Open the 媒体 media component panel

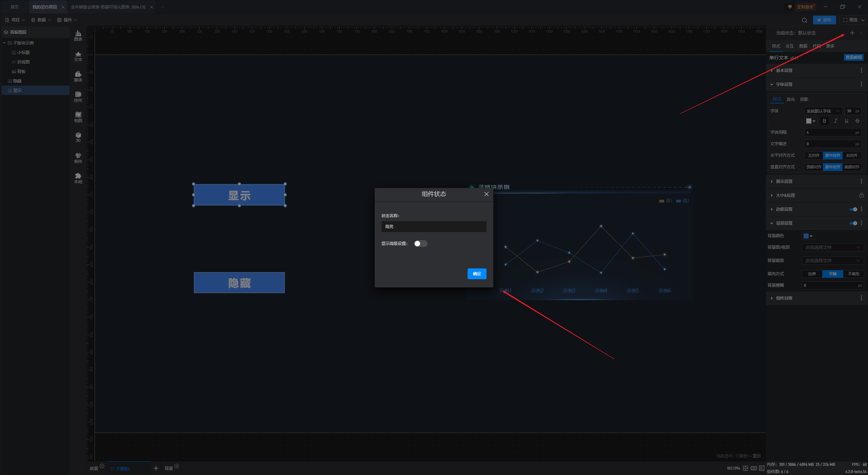[78, 76]
